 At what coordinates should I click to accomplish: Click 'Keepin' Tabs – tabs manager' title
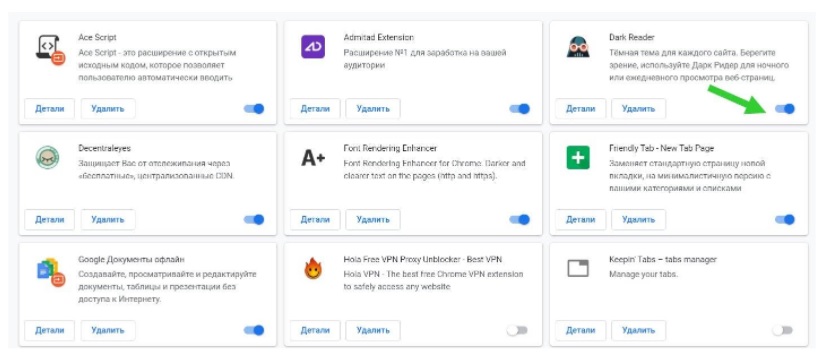[x=663, y=259]
